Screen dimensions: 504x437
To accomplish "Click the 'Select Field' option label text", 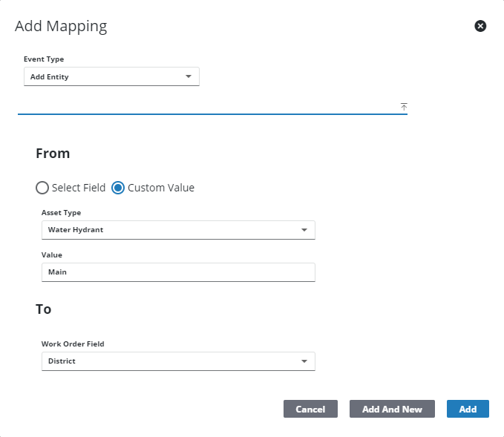I will (79, 188).
